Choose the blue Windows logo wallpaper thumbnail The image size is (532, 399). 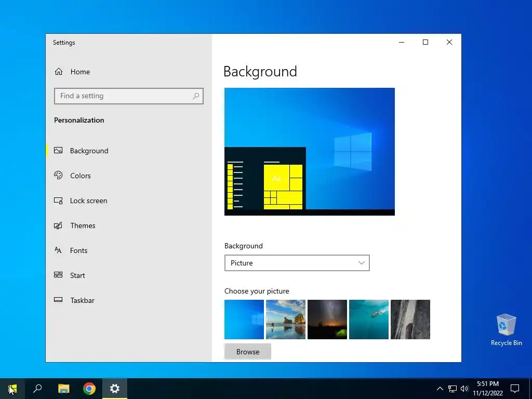click(x=244, y=320)
